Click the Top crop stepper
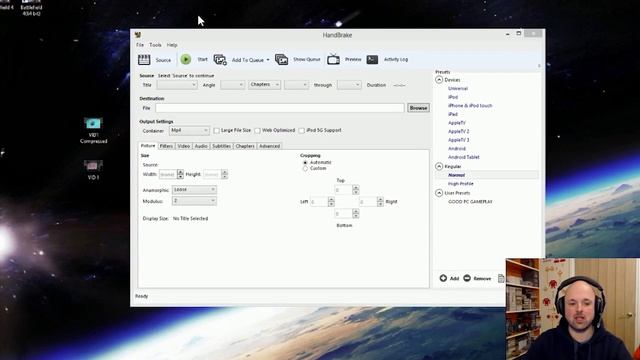The height and width of the screenshot is (360, 640). (x=356, y=190)
